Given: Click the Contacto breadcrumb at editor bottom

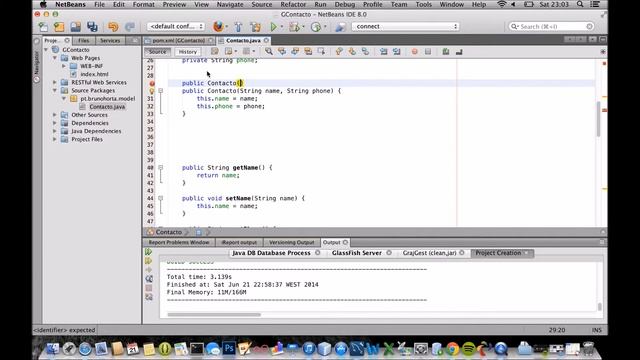Looking at the screenshot, I should pyautogui.click(x=168, y=232).
